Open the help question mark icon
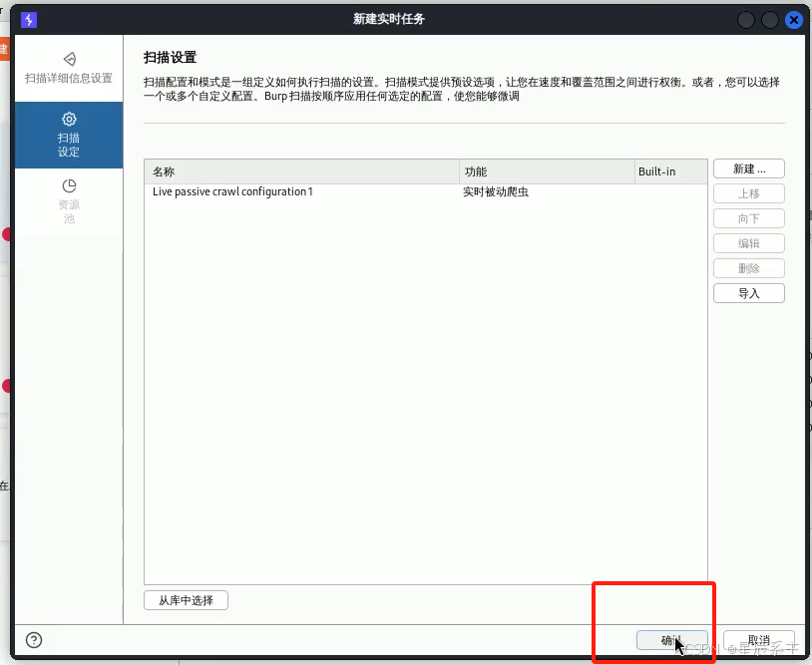Viewport: 812px width, 665px height. pos(34,640)
